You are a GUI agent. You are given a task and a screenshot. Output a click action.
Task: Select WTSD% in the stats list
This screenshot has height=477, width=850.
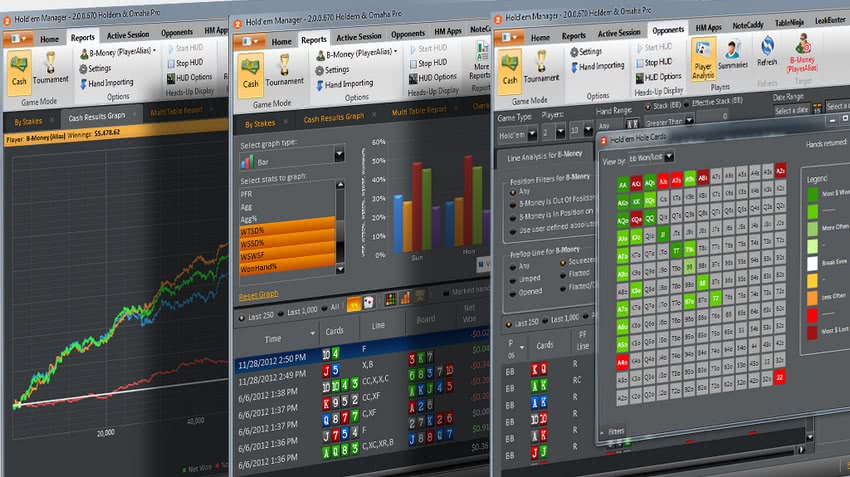(287, 230)
